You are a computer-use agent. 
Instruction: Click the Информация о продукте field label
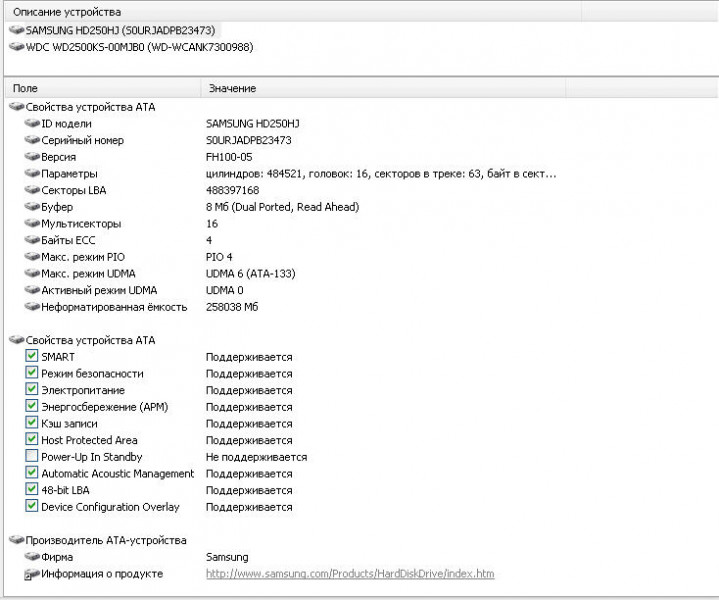click(102, 574)
